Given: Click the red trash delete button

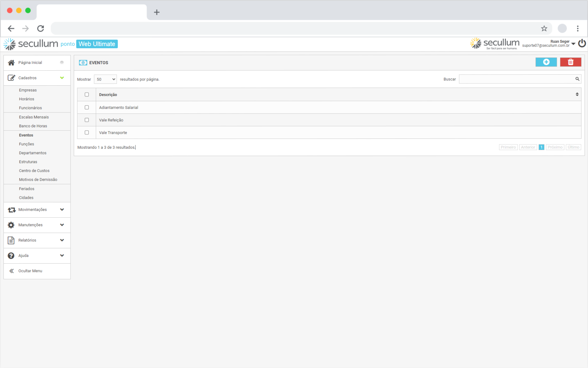Looking at the screenshot, I should pos(570,62).
